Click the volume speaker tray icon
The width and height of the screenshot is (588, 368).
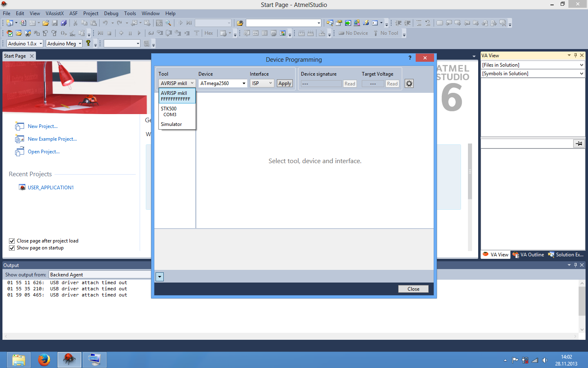[545, 360]
